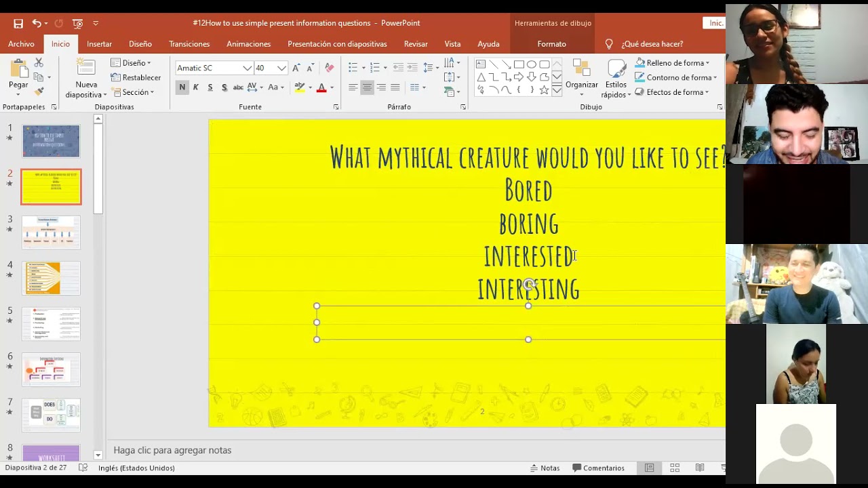Toggle strikethrough abc formatting

(238, 87)
